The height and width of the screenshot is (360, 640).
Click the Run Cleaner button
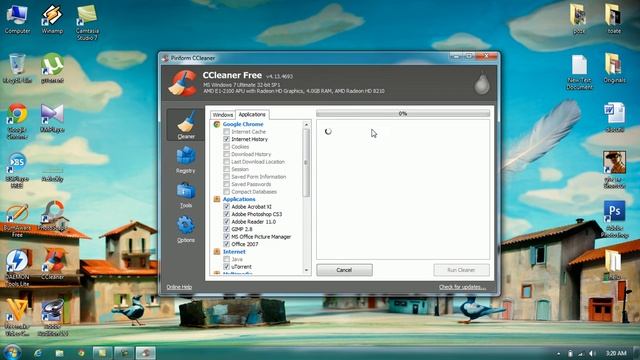(461, 270)
